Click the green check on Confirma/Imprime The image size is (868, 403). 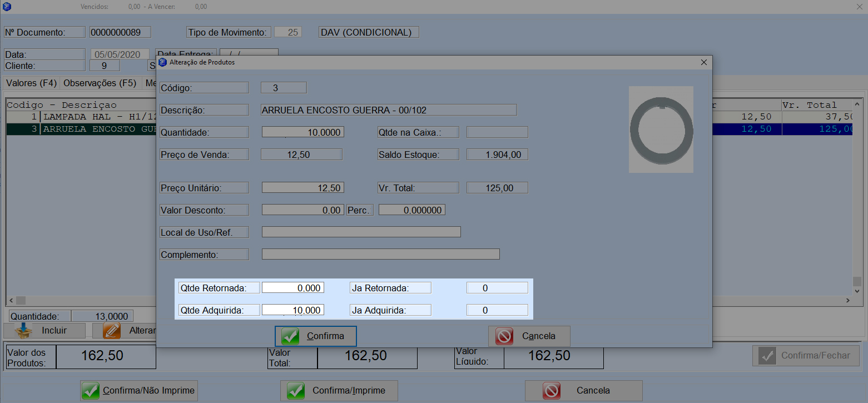click(296, 391)
